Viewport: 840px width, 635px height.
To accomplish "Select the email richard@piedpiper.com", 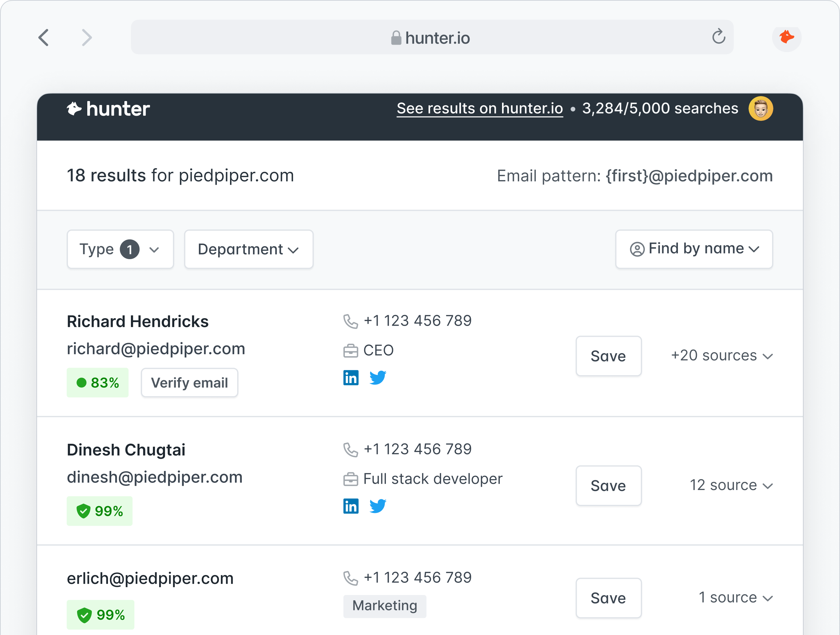I will point(156,349).
